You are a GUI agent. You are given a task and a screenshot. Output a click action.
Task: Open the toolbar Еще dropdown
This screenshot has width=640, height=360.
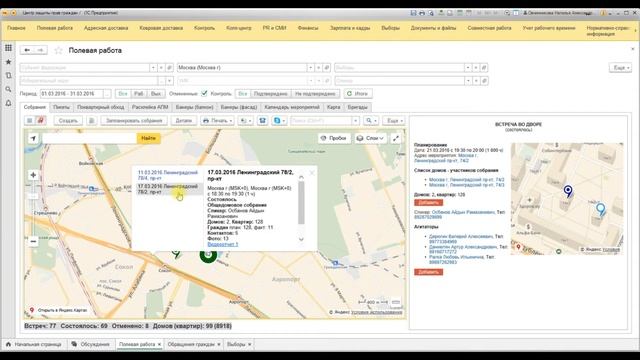394,121
